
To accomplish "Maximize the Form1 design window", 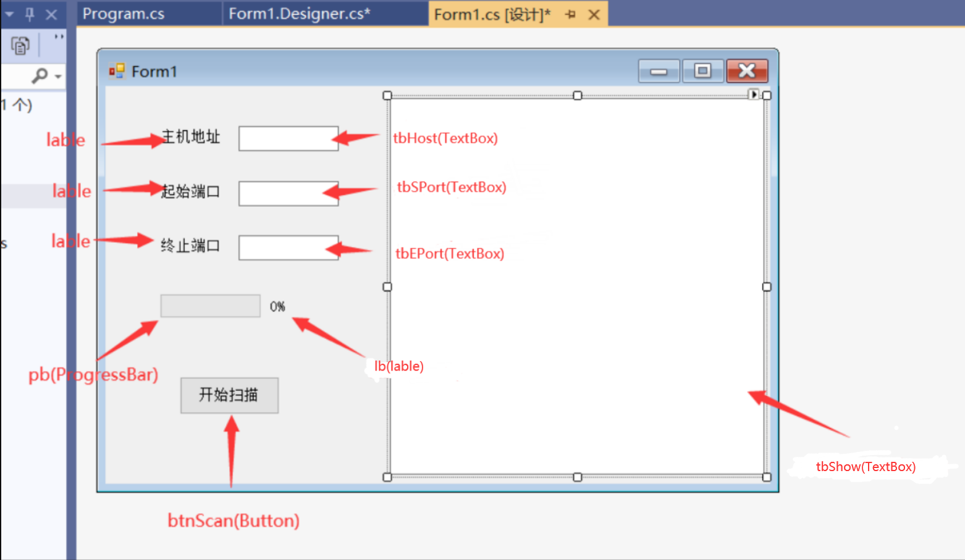I will pyautogui.click(x=702, y=71).
